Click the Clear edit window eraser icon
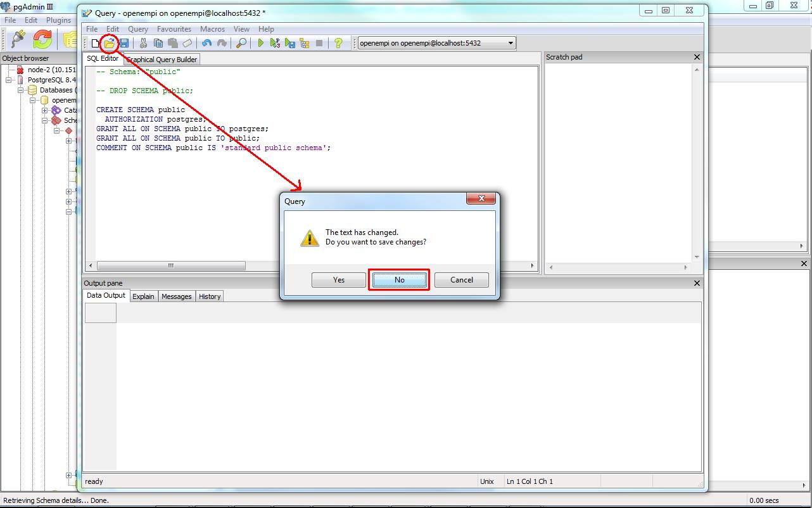This screenshot has width=812, height=508. 187,43
